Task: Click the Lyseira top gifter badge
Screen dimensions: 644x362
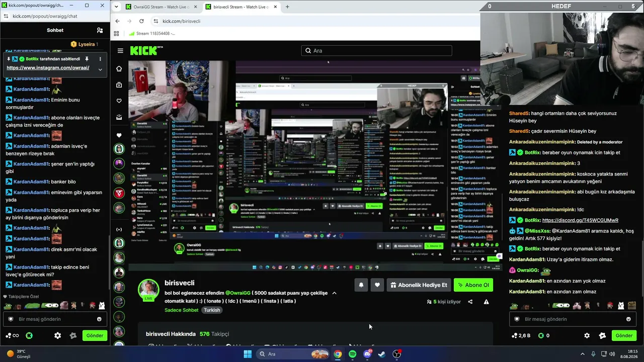Action: [84, 44]
